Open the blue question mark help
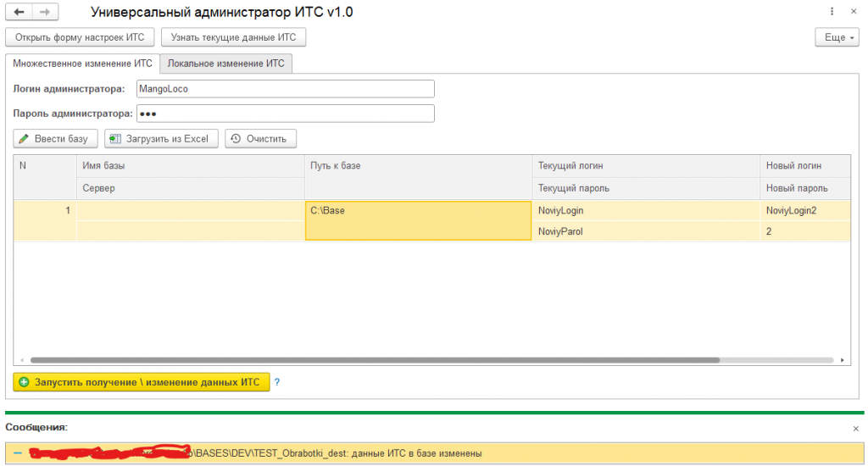This screenshot has width=868, height=466. click(x=277, y=382)
